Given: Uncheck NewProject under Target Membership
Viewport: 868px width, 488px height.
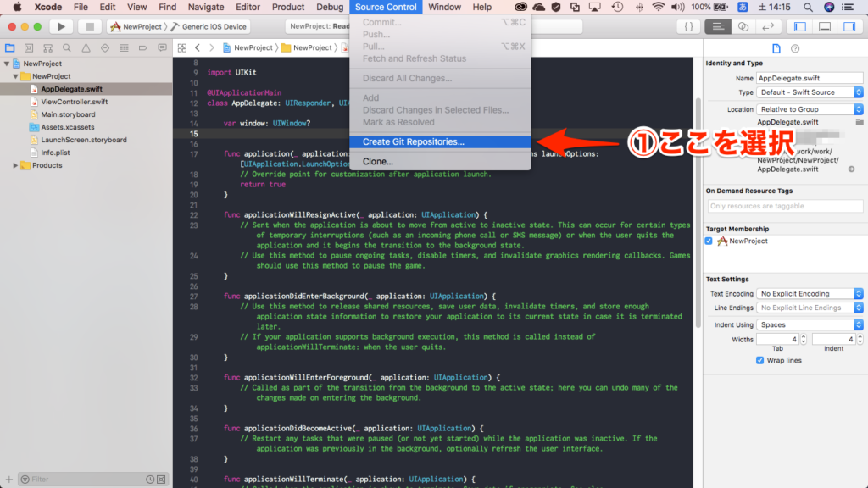Looking at the screenshot, I should 709,241.
